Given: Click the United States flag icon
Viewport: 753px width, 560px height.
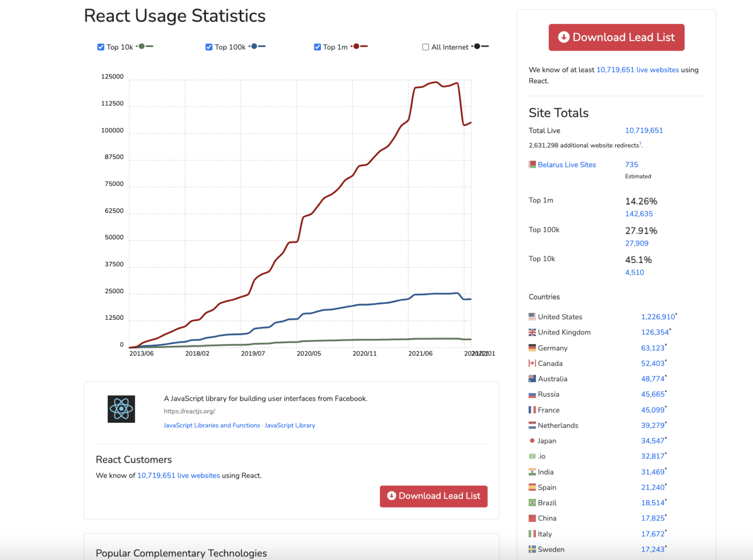Looking at the screenshot, I should click(532, 316).
